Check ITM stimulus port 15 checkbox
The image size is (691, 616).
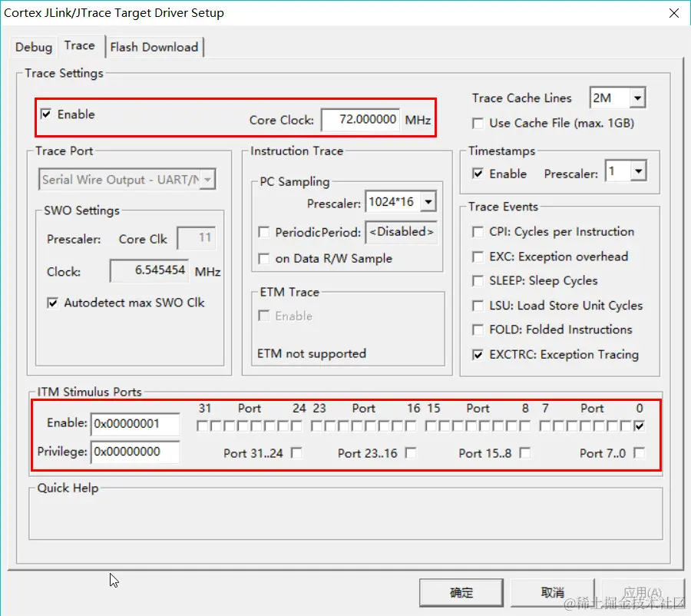(x=431, y=426)
